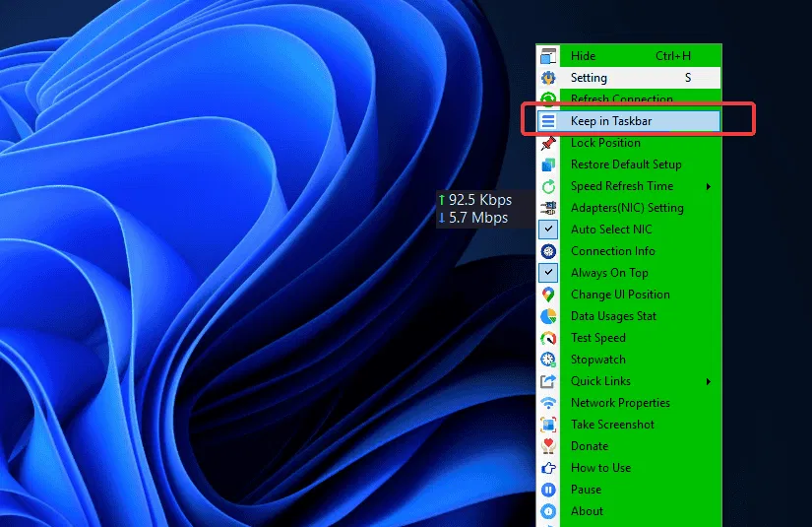Click the Adapters(NIC) Setting icon
Image resolution: width=812 pixels, height=527 pixels.
[x=548, y=208]
